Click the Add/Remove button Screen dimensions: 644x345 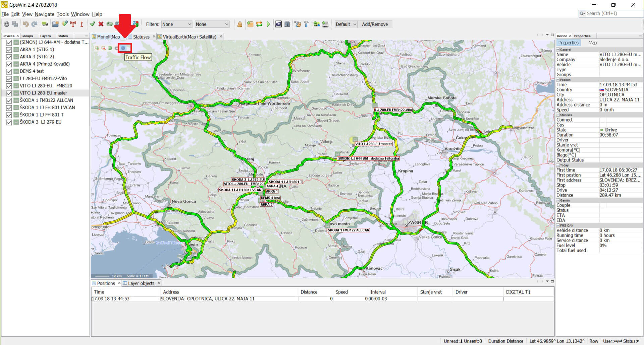375,24
